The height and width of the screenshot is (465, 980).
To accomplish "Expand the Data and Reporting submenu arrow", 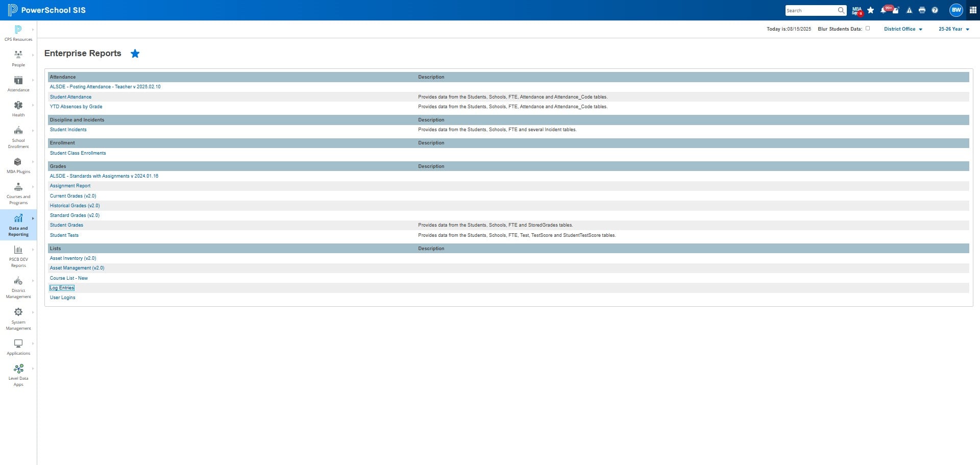I will (x=33, y=218).
